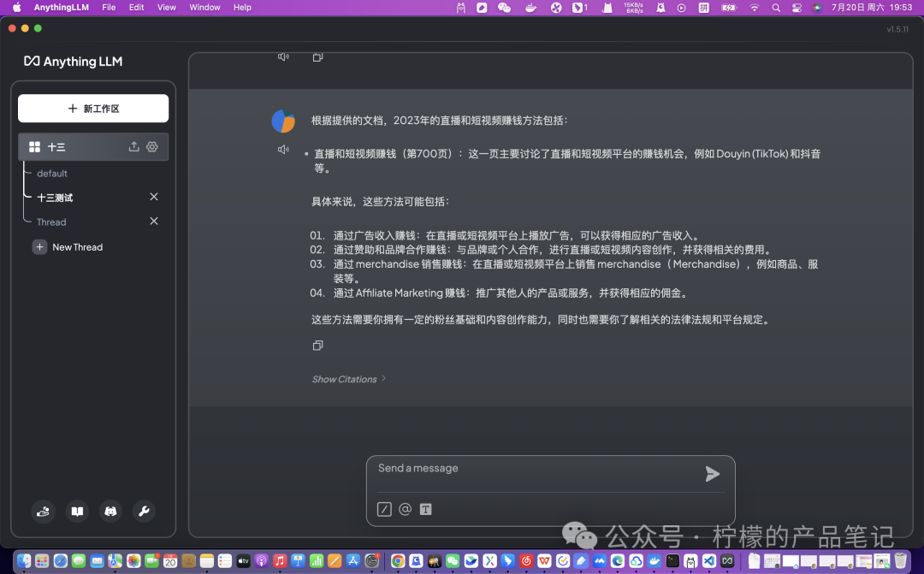This screenshot has height=574, width=924.
Task: Mute the speech icon next to the top message
Action: pyautogui.click(x=282, y=56)
